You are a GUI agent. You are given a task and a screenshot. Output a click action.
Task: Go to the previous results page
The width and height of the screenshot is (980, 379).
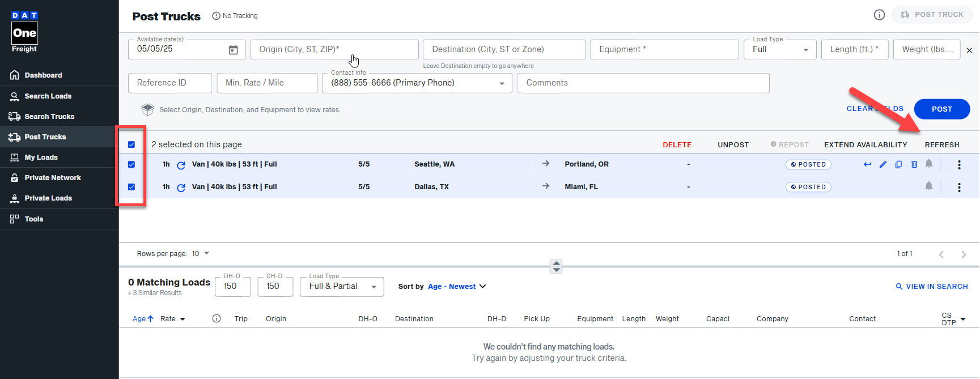point(941,254)
